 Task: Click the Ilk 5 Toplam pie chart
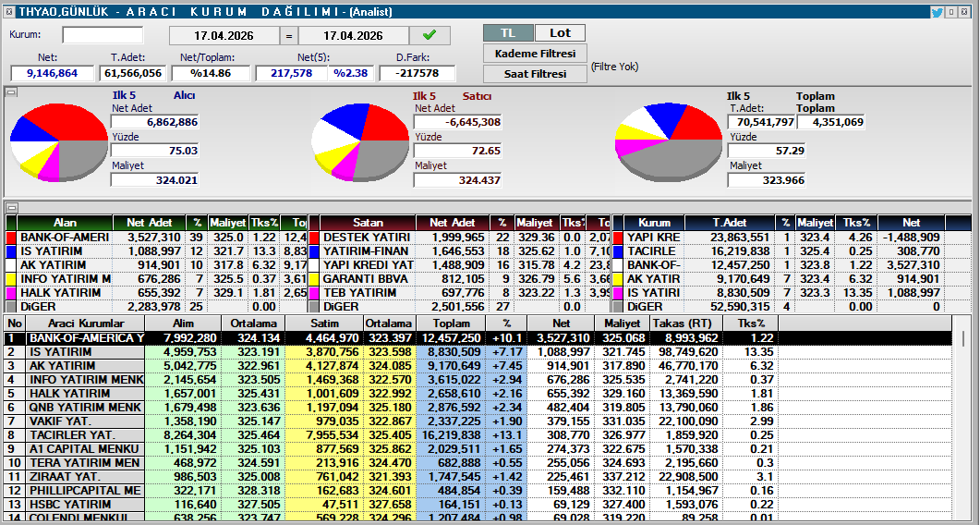(669, 142)
